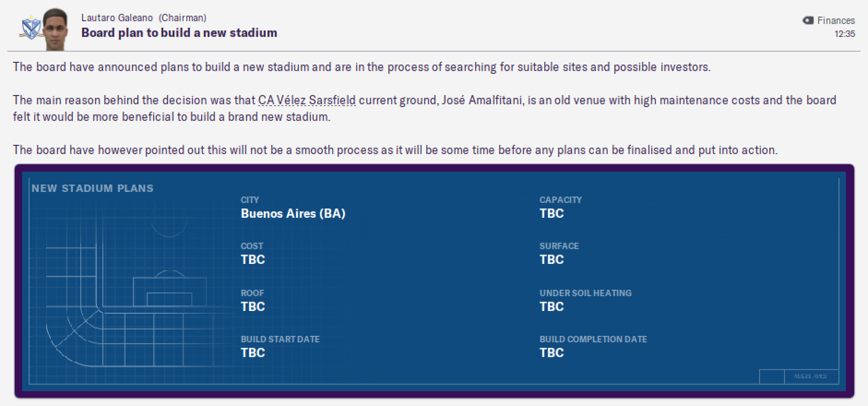The width and height of the screenshot is (868, 406).
Task: Click the (Chairman) role label
Action: coord(182,18)
